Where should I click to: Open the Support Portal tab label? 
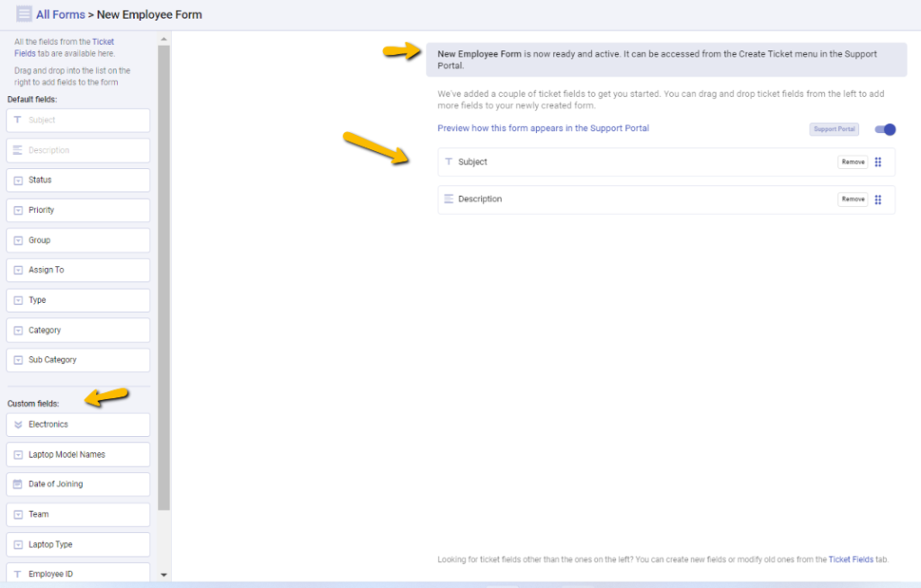tap(833, 129)
